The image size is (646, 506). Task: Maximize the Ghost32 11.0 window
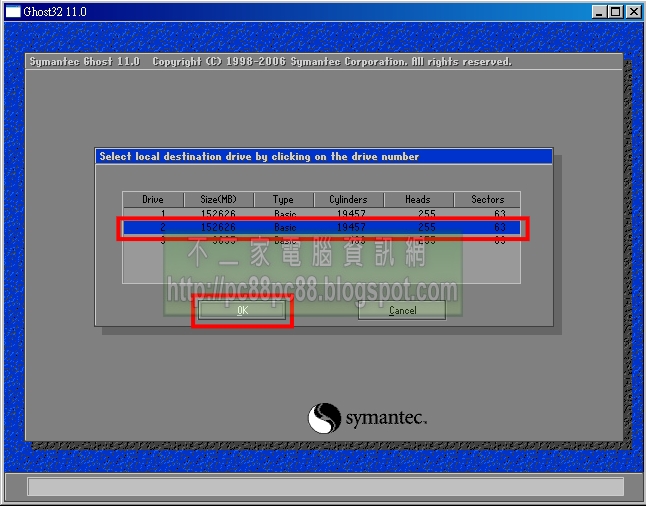(616, 12)
